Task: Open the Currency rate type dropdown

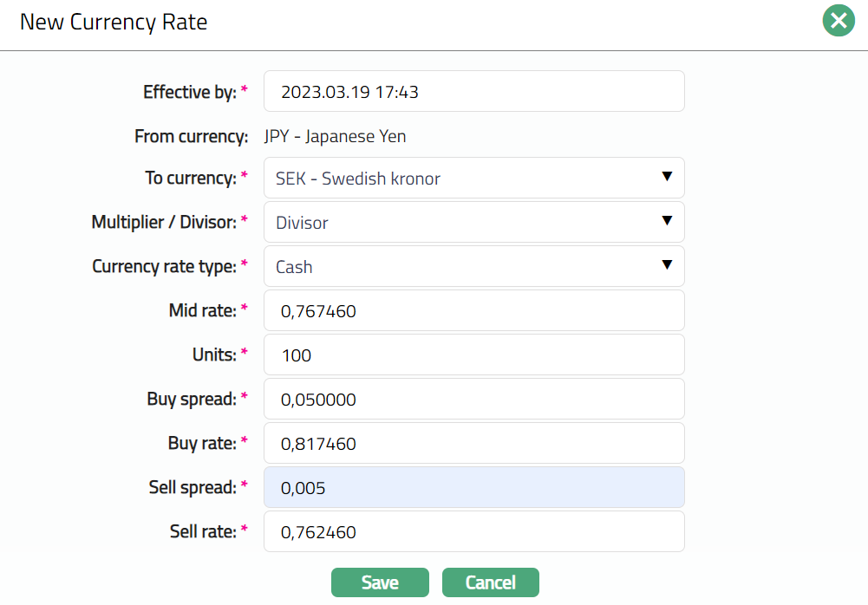Action: coord(473,267)
